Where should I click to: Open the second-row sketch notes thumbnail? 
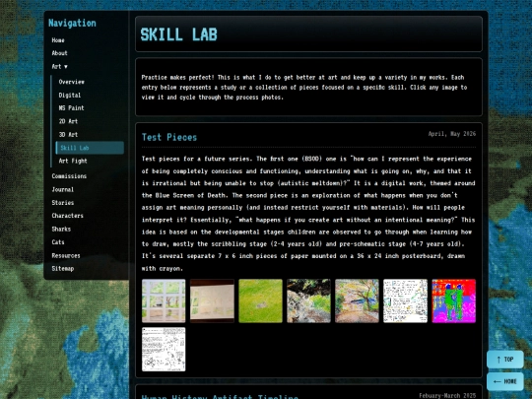164,349
